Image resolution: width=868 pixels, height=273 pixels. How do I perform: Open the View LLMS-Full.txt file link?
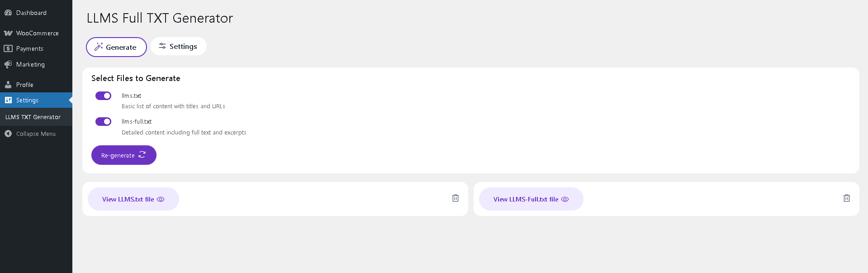[526, 199]
